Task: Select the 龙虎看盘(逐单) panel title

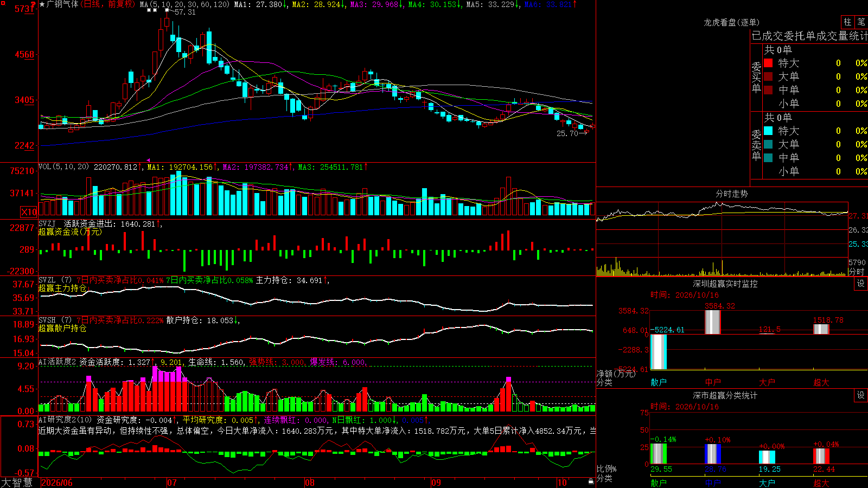Action: [x=731, y=22]
